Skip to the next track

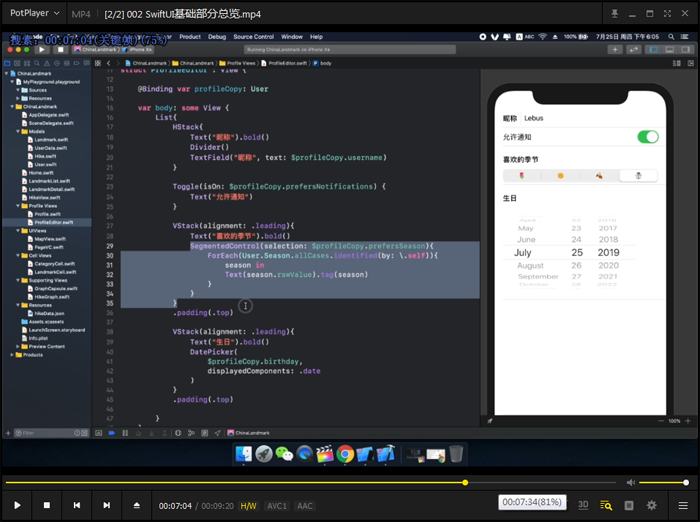point(106,506)
